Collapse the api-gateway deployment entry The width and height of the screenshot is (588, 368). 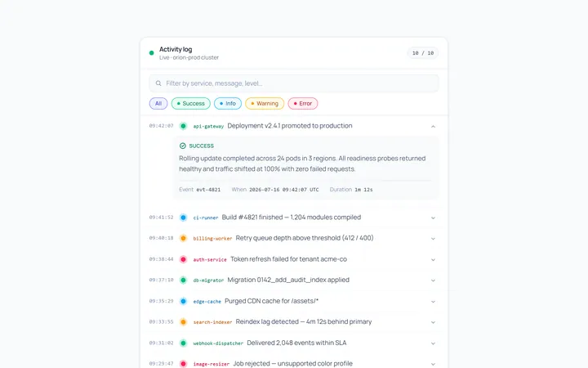coord(433,127)
